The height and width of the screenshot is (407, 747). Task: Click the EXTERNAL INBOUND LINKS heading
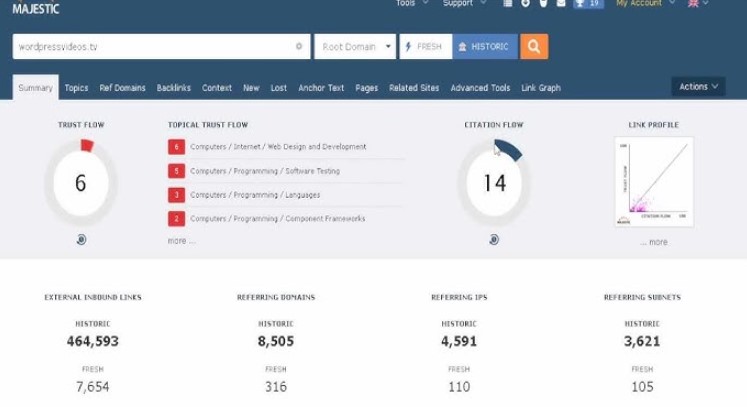point(93,297)
